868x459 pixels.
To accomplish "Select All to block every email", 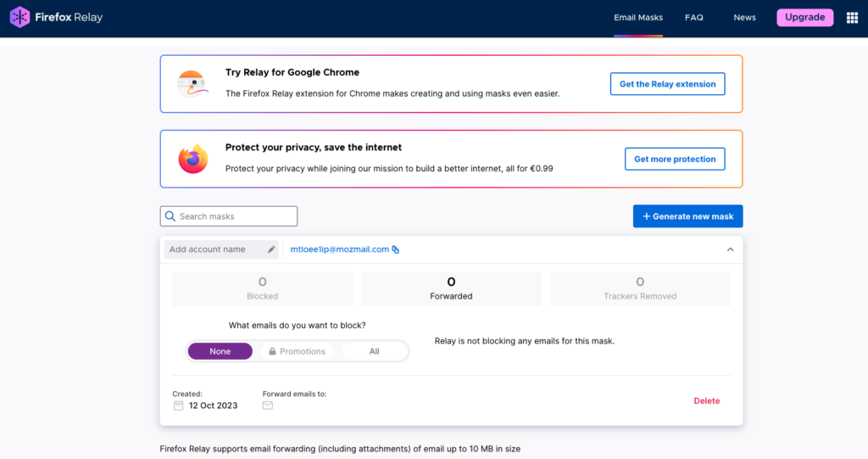I will [374, 351].
